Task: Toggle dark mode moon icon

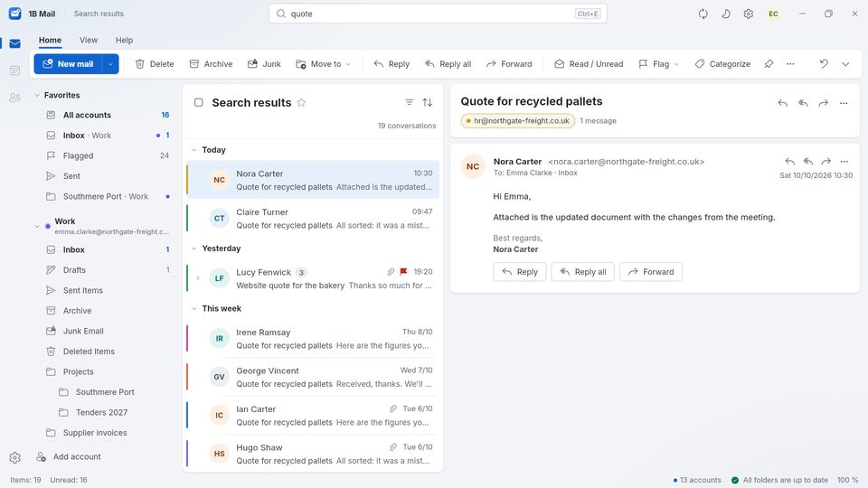Action: (x=726, y=14)
